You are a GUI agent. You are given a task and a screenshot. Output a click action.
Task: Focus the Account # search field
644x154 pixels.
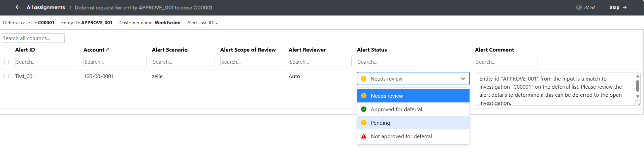pyautogui.click(x=115, y=62)
